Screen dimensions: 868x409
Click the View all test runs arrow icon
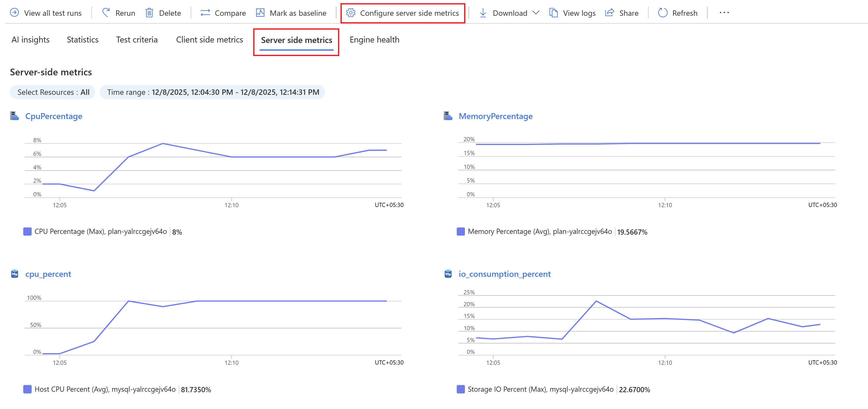pyautogui.click(x=15, y=13)
